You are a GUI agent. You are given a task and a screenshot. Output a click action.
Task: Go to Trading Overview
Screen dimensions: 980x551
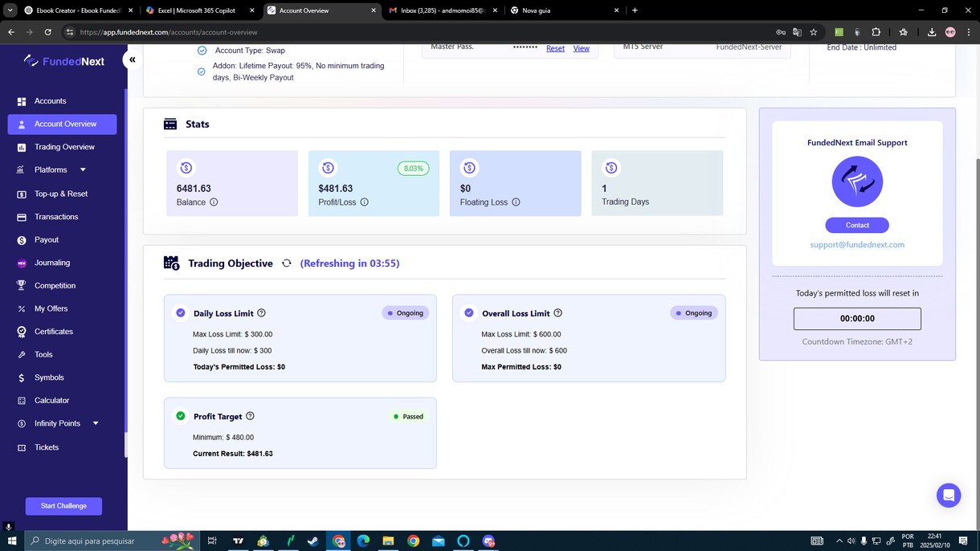coord(63,147)
